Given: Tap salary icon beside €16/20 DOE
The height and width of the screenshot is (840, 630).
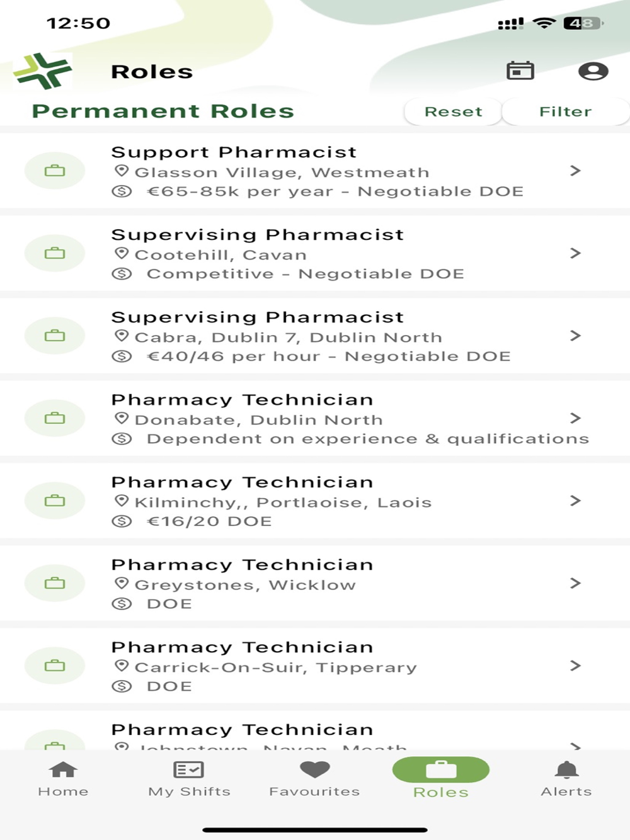Looking at the screenshot, I should [x=122, y=521].
